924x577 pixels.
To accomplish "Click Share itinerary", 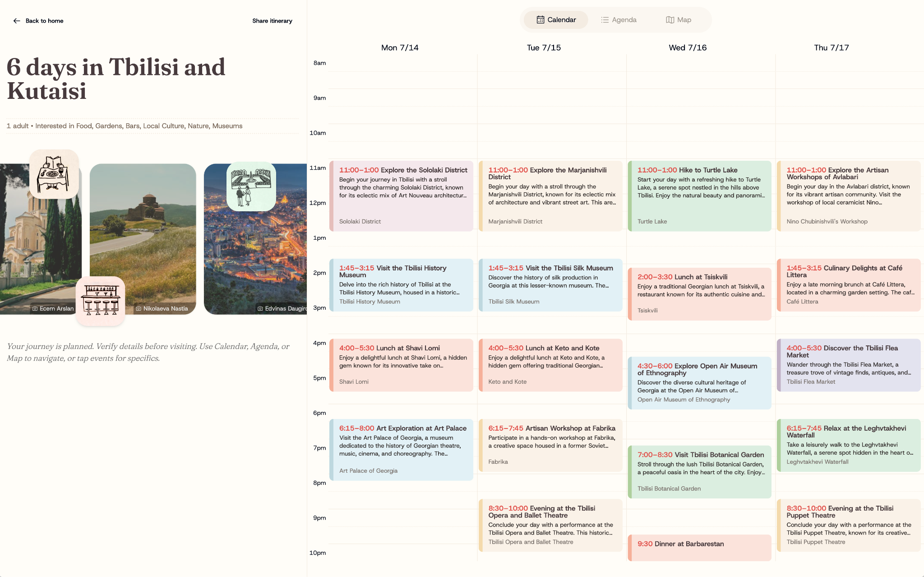I will 272,21.
